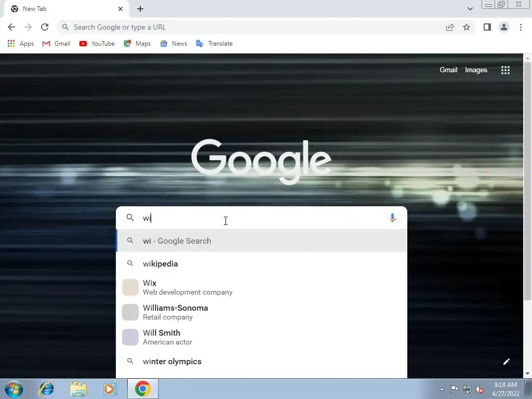Screen dimensions: 532x399
Task: Click the page vertical scrollbar thumb
Action: [527, 181]
